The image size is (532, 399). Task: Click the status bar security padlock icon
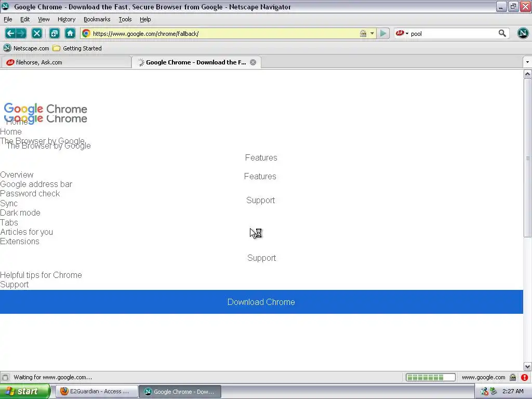pos(513,377)
